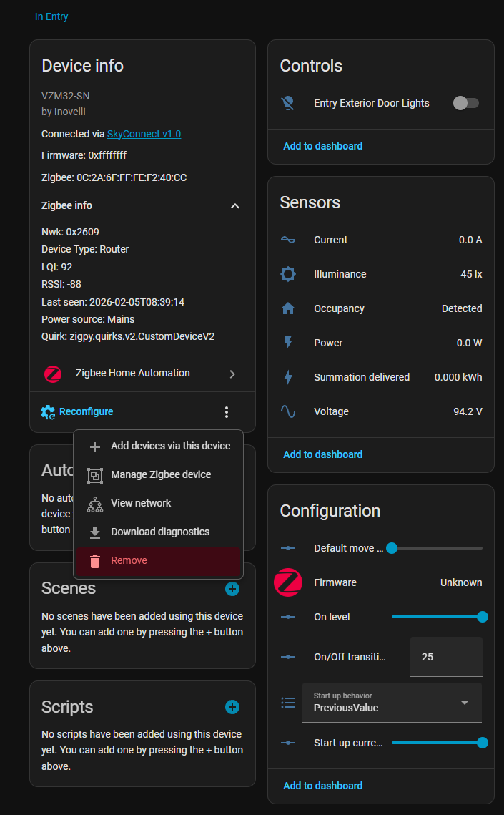Select Download diagnostics menu item
Viewport: 504px width, 815px height.
(159, 532)
